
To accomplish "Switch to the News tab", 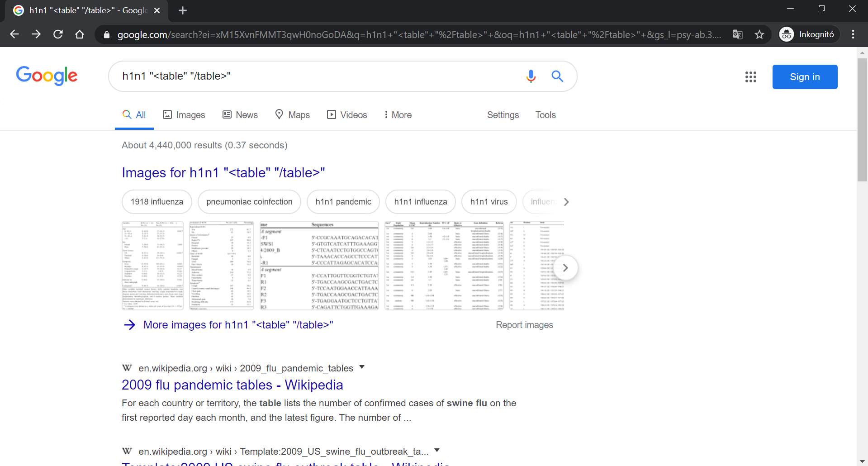I will click(x=240, y=115).
